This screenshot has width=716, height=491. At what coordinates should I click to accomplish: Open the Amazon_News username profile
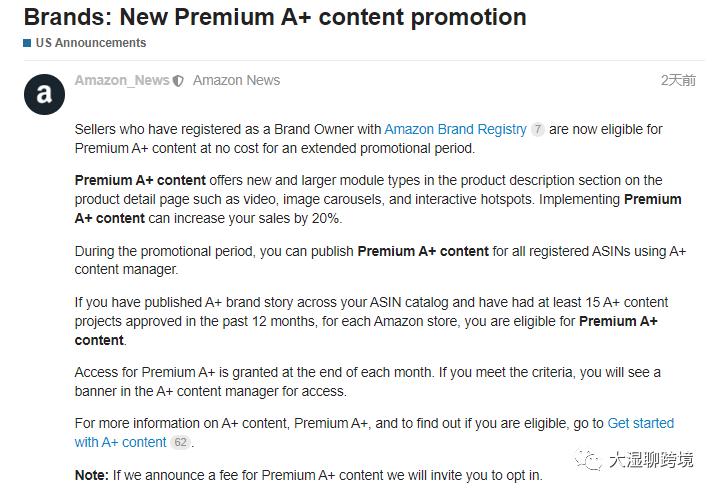pos(122,80)
